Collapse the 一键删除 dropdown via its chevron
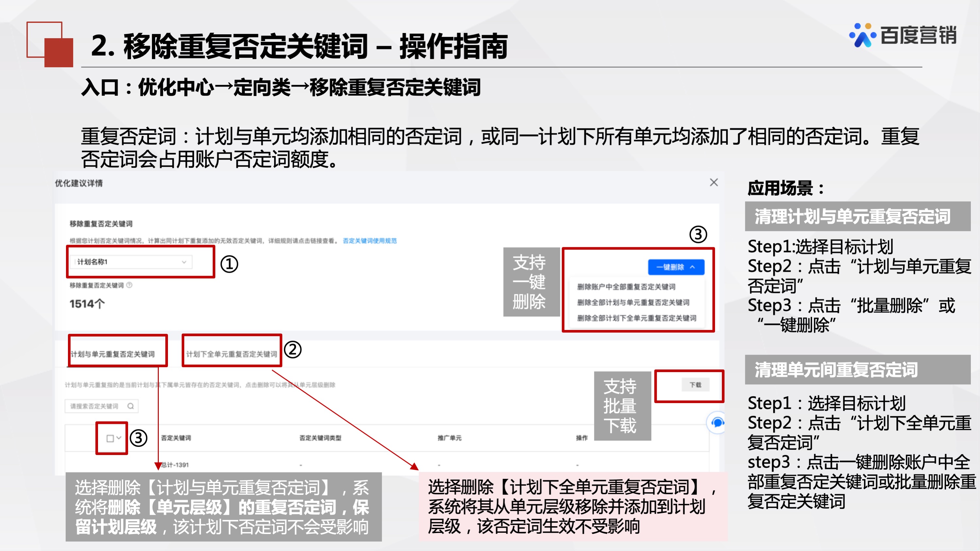980x551 pixels. pos(693,267)
